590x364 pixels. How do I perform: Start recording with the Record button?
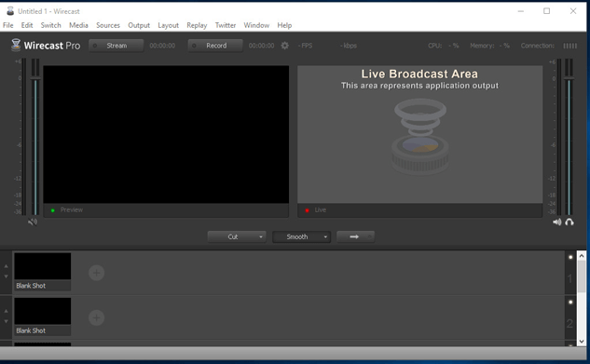point(215,46)
